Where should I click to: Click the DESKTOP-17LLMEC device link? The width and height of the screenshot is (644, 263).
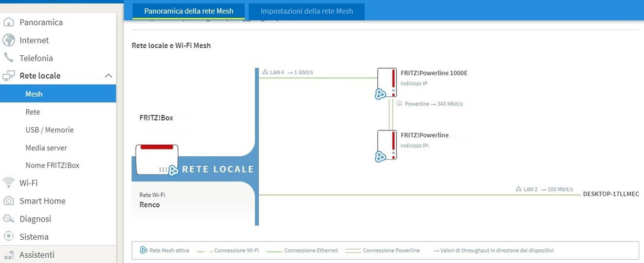point(611,194)
